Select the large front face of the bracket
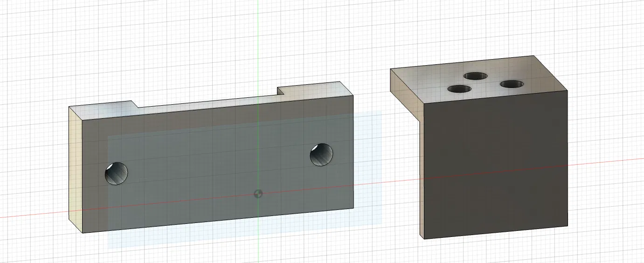 point(495,164)
